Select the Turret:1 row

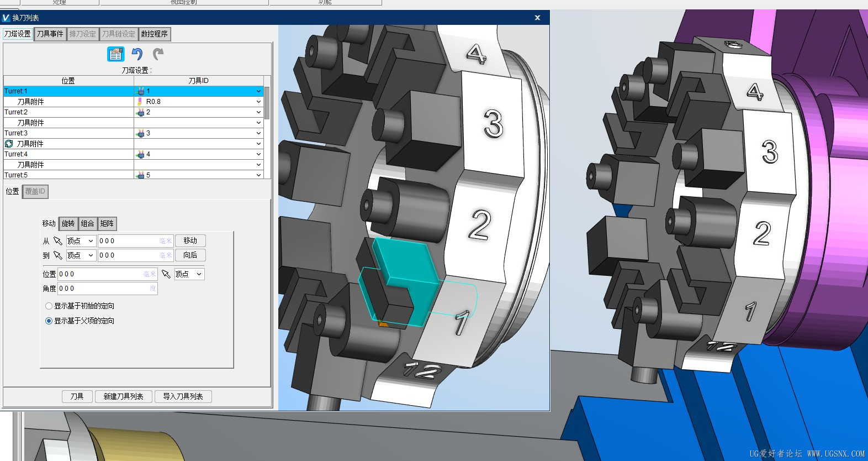pos(134,91)
